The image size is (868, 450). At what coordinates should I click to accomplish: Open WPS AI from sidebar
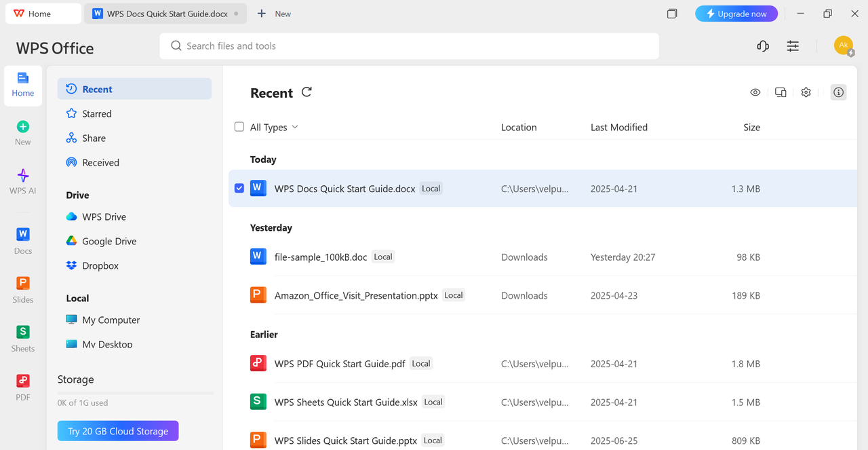(x=23, y=182)
